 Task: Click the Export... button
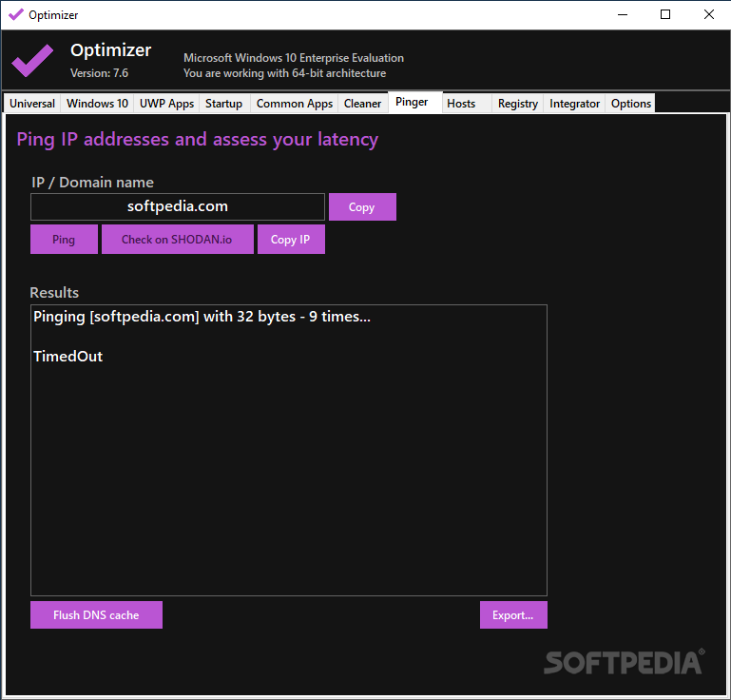point(513,615)
